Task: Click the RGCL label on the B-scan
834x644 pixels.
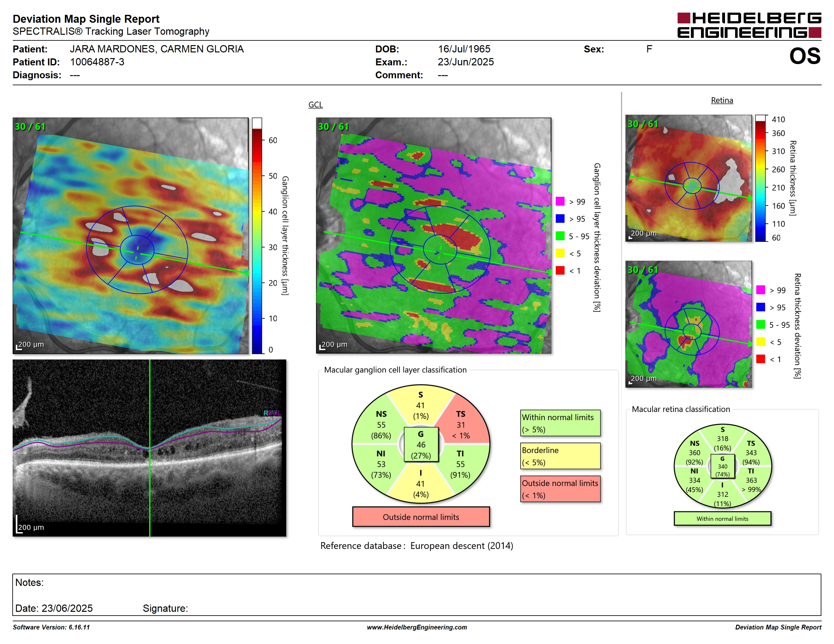Action: point(272,413)
